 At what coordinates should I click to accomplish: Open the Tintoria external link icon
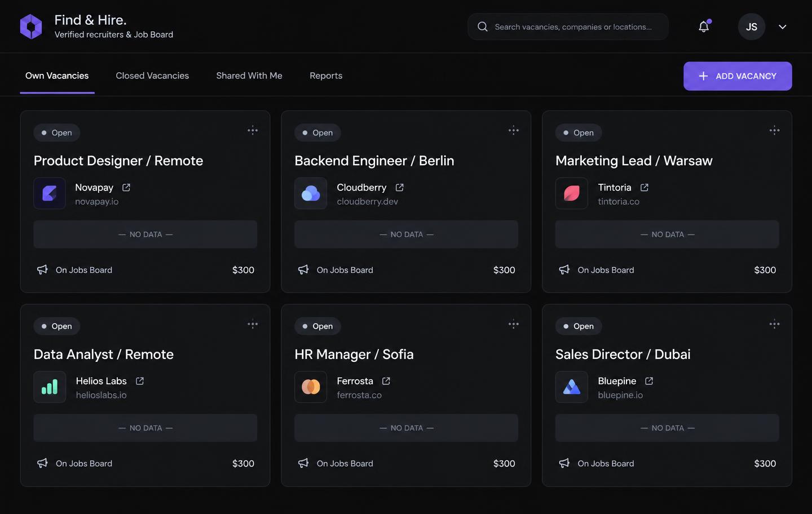tap(645, 187)
